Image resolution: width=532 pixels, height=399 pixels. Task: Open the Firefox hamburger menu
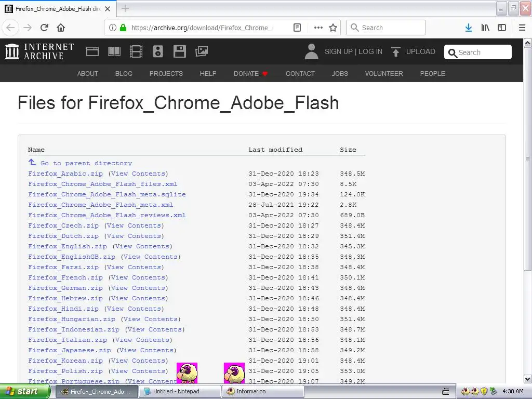pyautogui.click(x=522, y=28)
